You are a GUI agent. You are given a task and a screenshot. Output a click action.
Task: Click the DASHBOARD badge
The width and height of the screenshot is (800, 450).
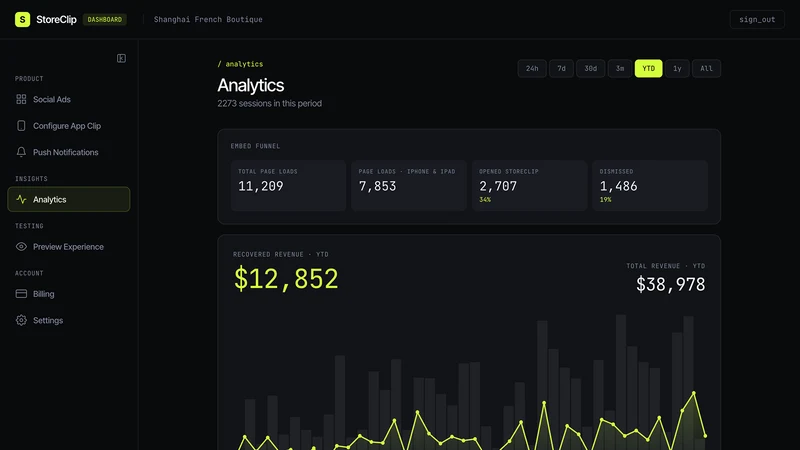pyautogui.click(x=105, y=19)
